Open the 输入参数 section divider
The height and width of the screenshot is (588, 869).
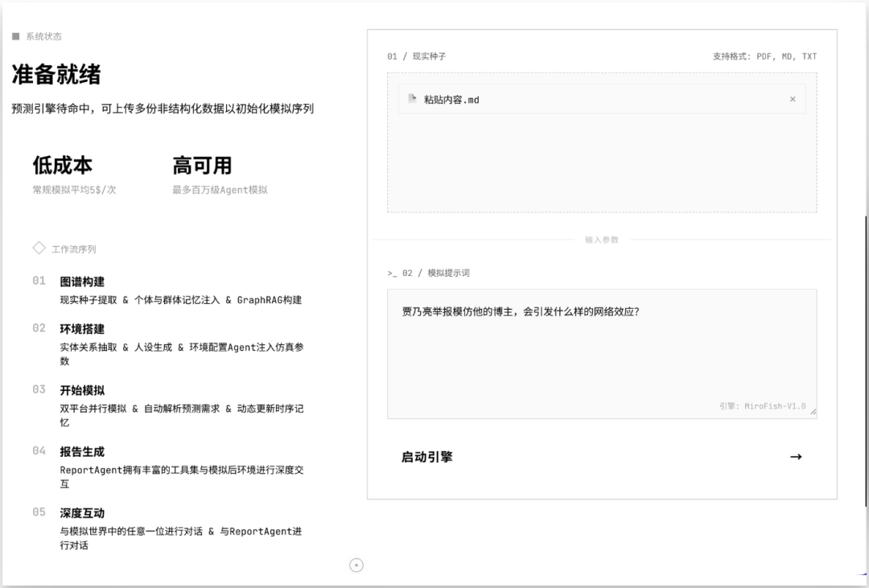601,239
